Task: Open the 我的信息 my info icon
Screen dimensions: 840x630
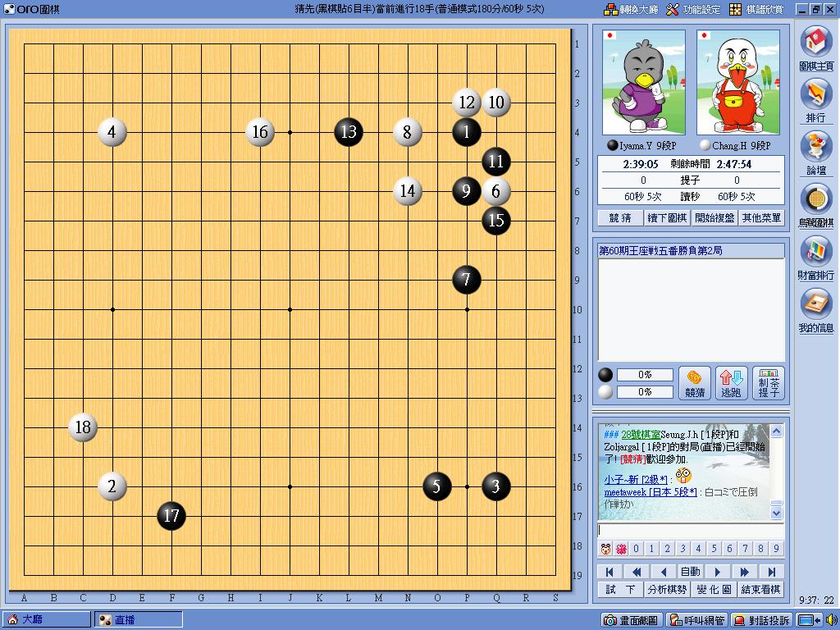Action: (816, 310)
